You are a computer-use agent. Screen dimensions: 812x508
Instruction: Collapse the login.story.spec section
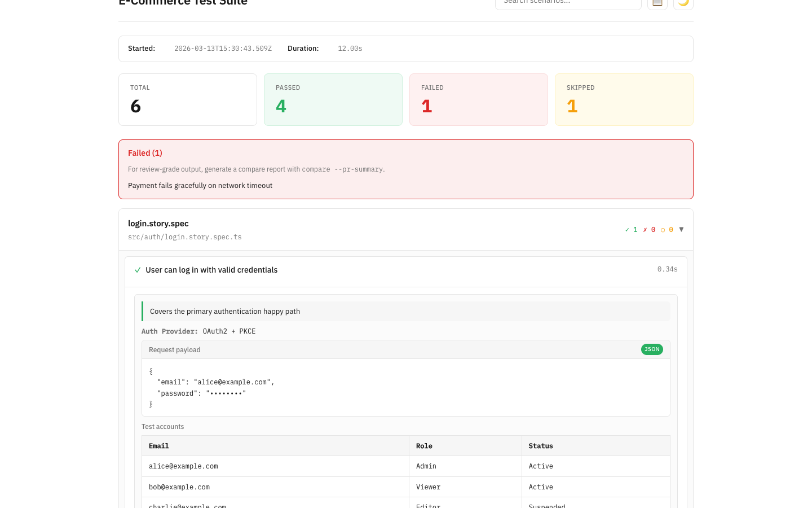pyautogui.click(x=681, y=229)
